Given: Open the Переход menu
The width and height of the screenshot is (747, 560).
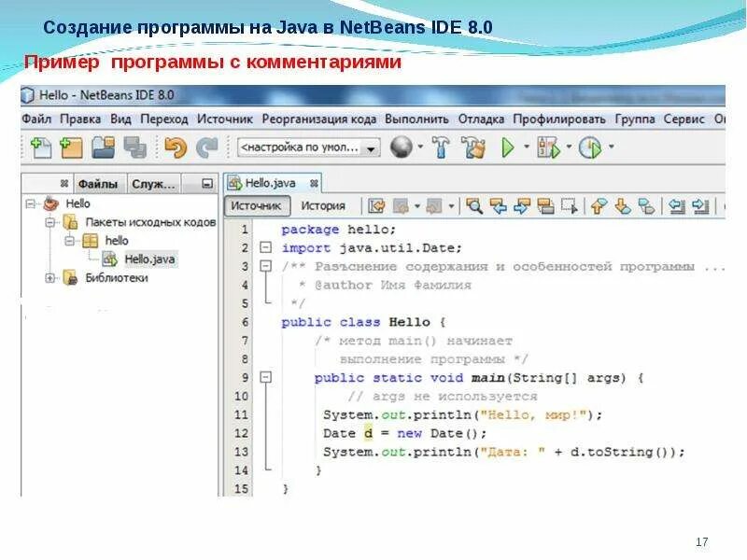Looking at the screenshot, I should 164,119.
